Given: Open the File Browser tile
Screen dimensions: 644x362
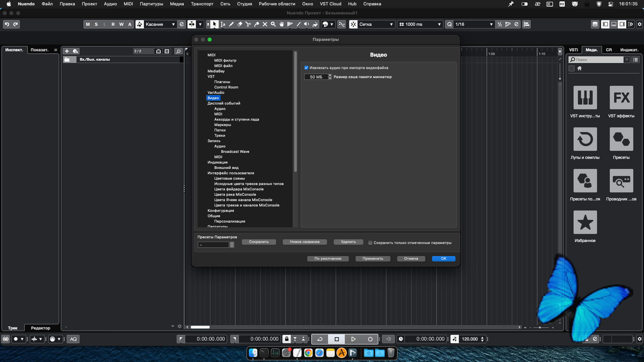Looking at the screenshot, I should click(x=621, y=181).
